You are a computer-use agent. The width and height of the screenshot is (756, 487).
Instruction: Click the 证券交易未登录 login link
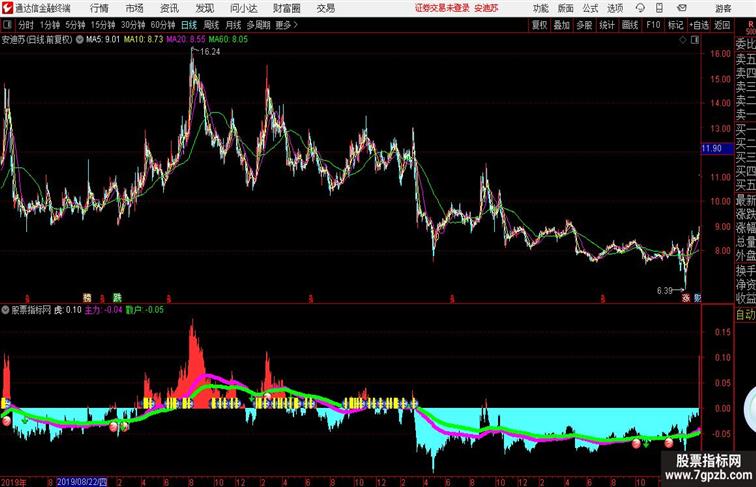[442, 8]
